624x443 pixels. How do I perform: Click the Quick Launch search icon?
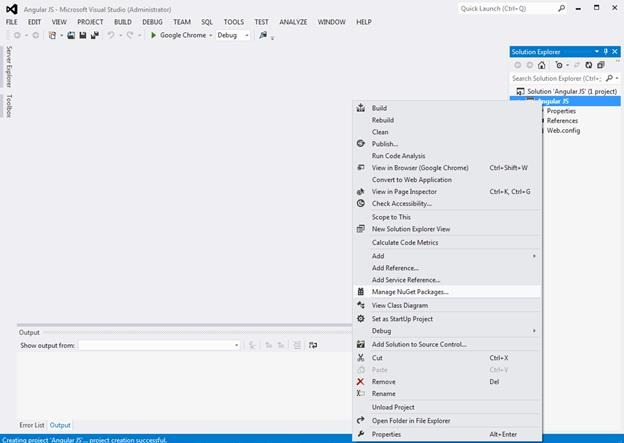tap(562, 8)
